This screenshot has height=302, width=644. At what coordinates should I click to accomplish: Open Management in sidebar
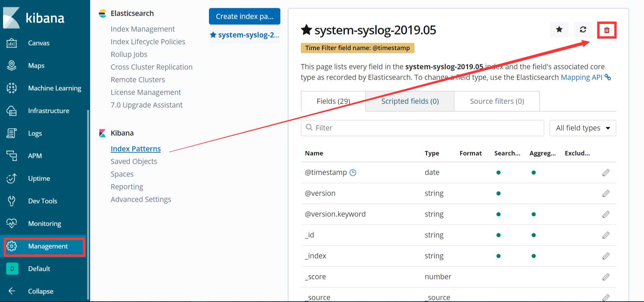coord(48,246)
